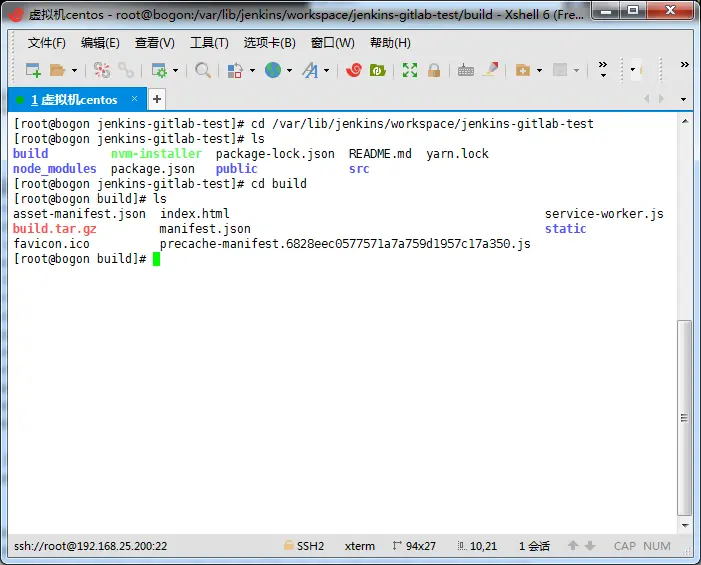Click index.html in the terminal listing
Viewport: 701px width, 565px height.
[194, 214]
